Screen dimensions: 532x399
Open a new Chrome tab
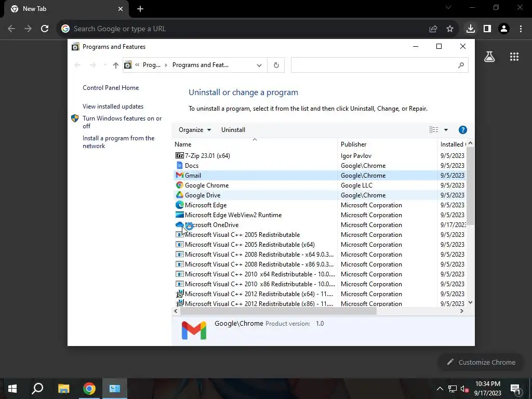coord(140,9)
